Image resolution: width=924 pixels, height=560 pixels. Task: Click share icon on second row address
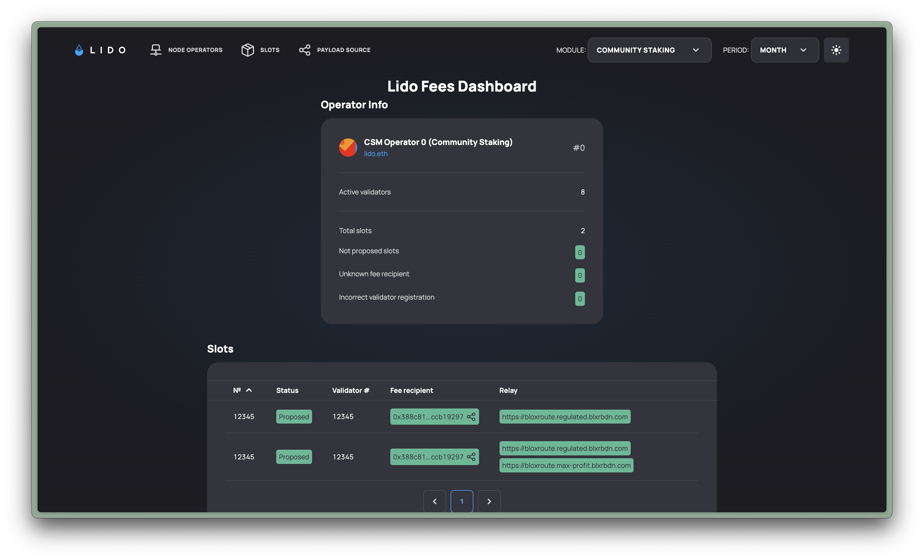(x=471, y=457)
